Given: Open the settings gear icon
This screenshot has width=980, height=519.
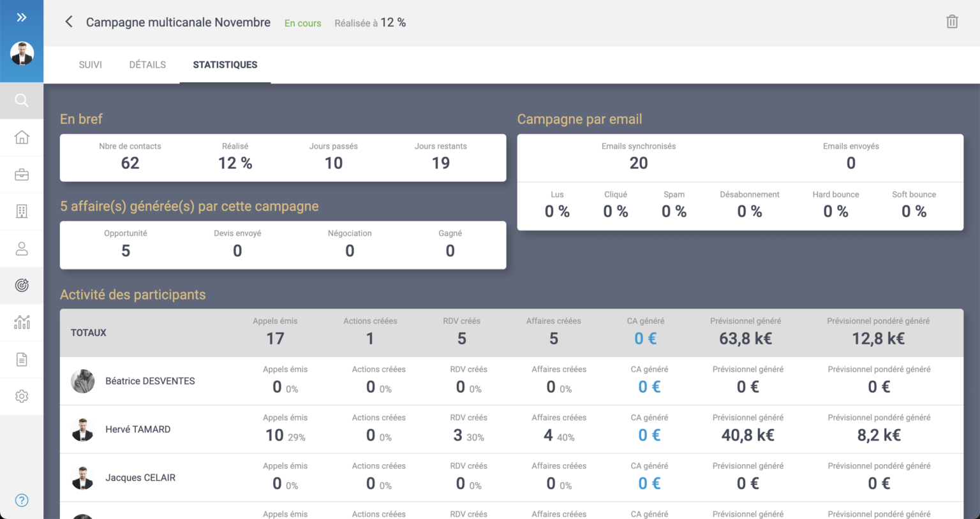Looking at the screenshot, I should (x=22, y=396).
